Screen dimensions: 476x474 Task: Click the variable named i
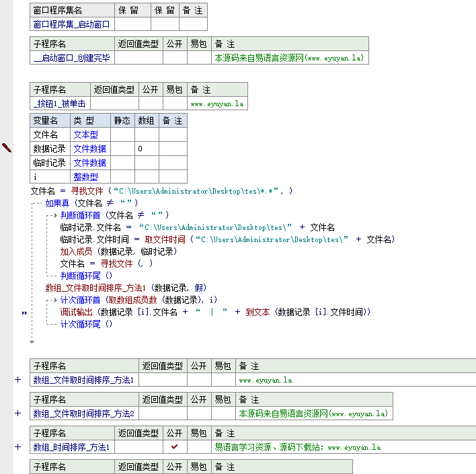(x=50, y=176)
